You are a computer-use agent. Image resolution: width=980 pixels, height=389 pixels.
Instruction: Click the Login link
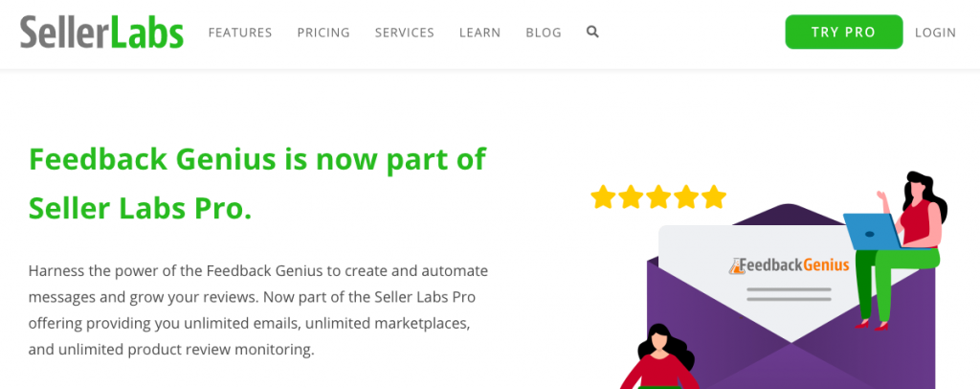tap(935, 33)
